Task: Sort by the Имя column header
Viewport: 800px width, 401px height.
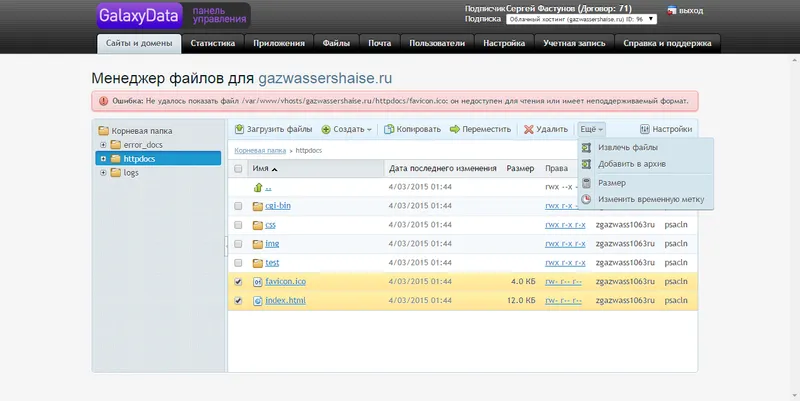Action: pyautogui.click(x=265, y=168)
